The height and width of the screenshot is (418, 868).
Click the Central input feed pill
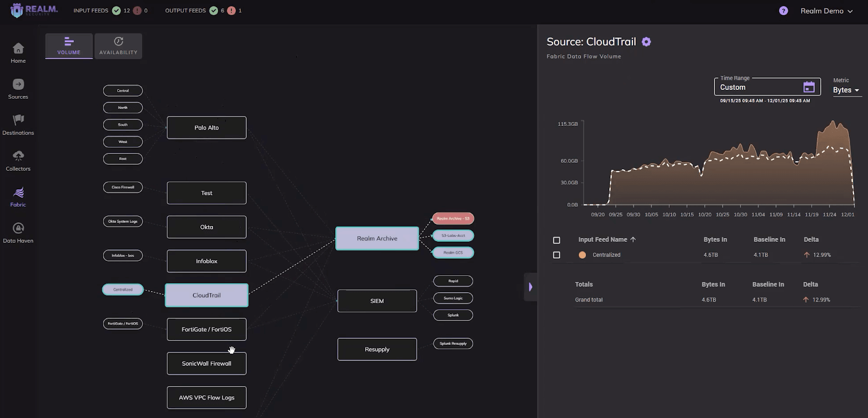pyautogui.click(x=123, y=91)
